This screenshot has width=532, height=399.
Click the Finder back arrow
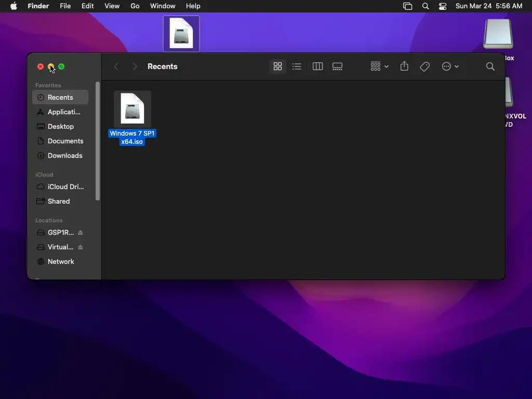click(116, 66)
